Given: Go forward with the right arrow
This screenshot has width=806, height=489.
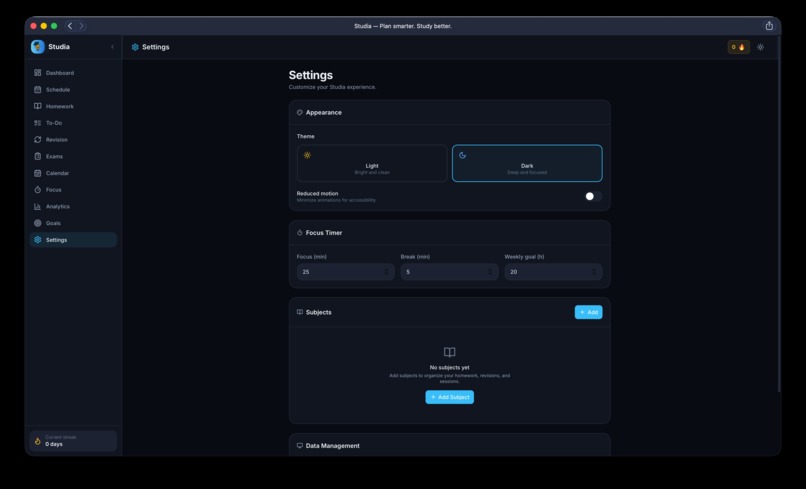Looking at the screenshot, I should pyautogui.click(x=81, y=26).
